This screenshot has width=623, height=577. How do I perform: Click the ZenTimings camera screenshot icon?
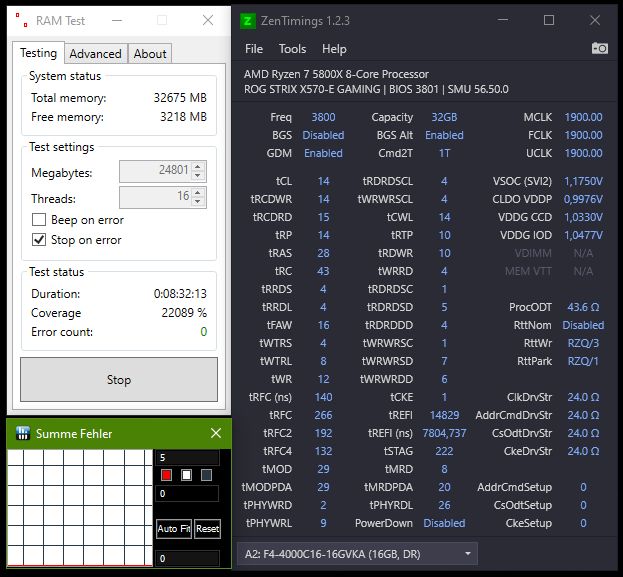click(599, 48)
